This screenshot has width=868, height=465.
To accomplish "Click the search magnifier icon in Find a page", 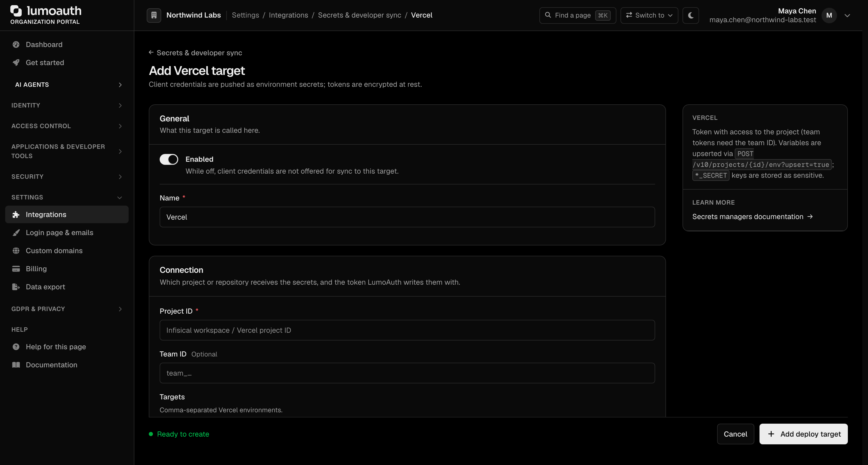I will click(x=548, y=15).
